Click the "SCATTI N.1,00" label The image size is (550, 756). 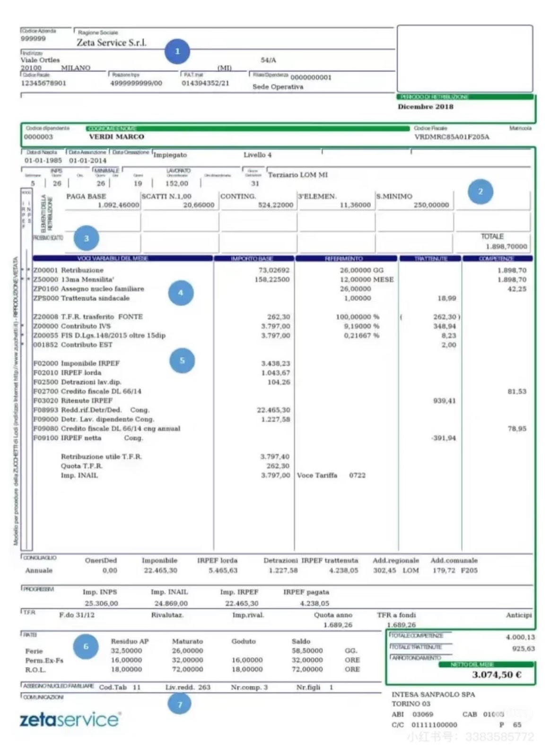(166, 196)
